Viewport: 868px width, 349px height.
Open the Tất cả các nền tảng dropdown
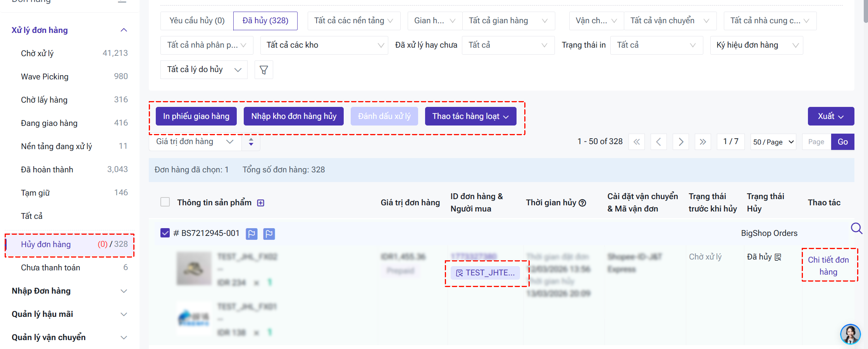pyautogui.click(x=354, y=21)
